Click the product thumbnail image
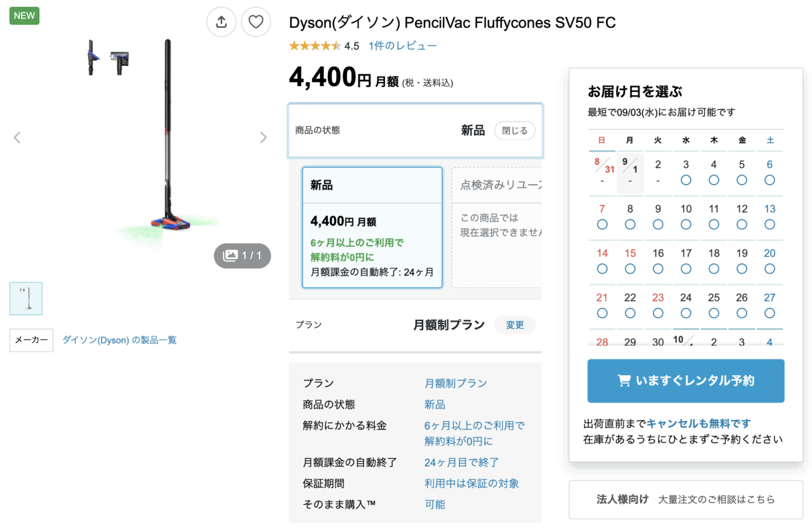This screenshot has height=528, width=812. point(26,299)
